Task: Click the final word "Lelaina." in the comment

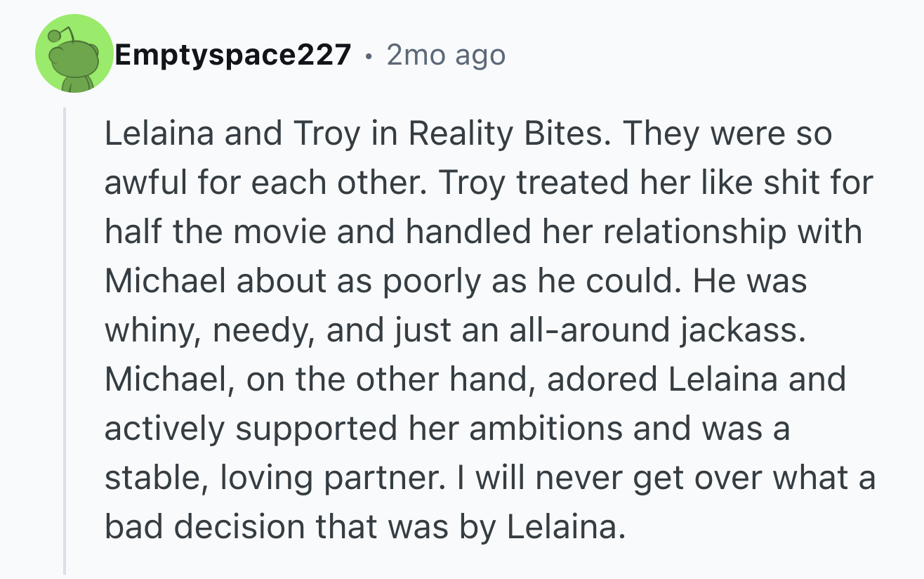Action: pyautogui.click(x=565, y=527)
